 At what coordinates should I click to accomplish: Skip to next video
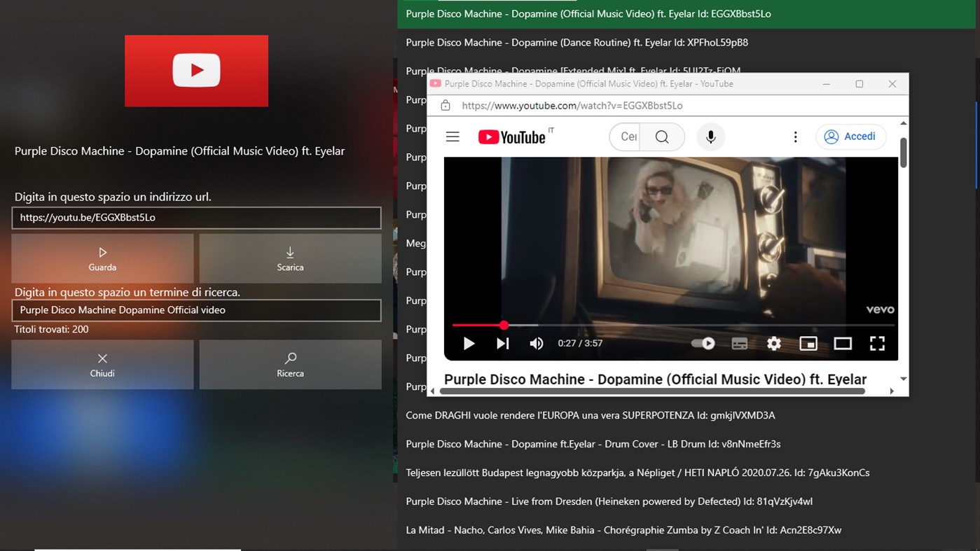(503, 343)
